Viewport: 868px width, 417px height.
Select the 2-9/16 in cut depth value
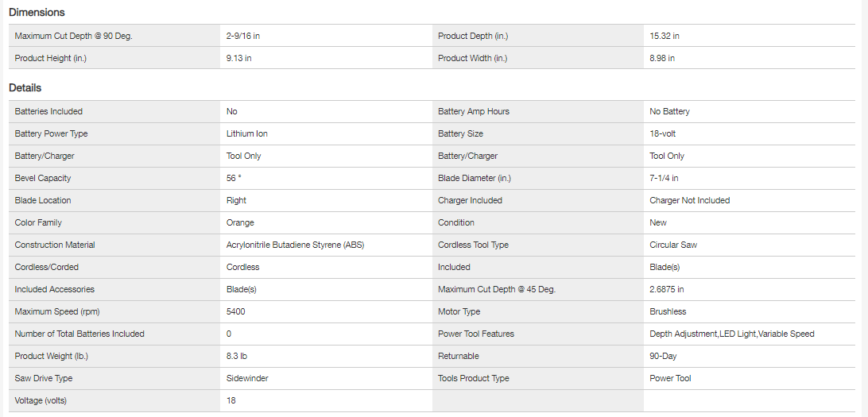[244, 36]
